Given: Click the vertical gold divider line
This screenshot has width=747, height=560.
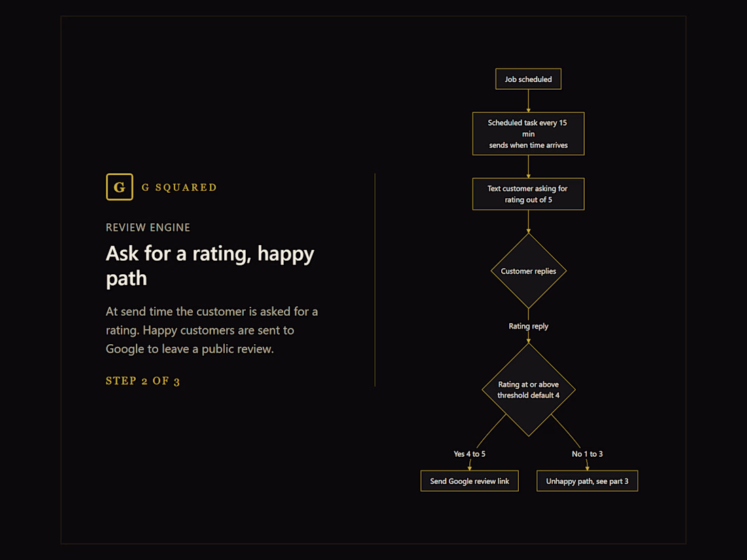Looking at the screenshot, I should 375,280.
